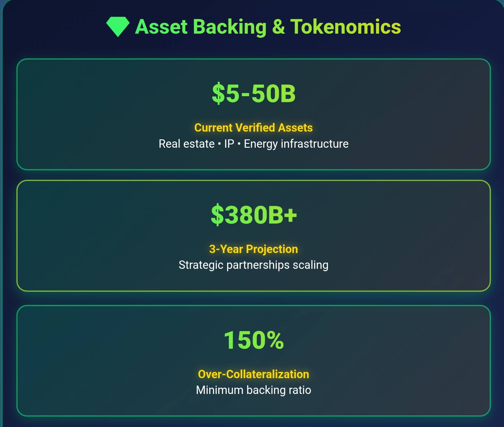Screen dimensions: 504x427
Task: Select the Current Verified Assets label
Action: coord(253,127)
